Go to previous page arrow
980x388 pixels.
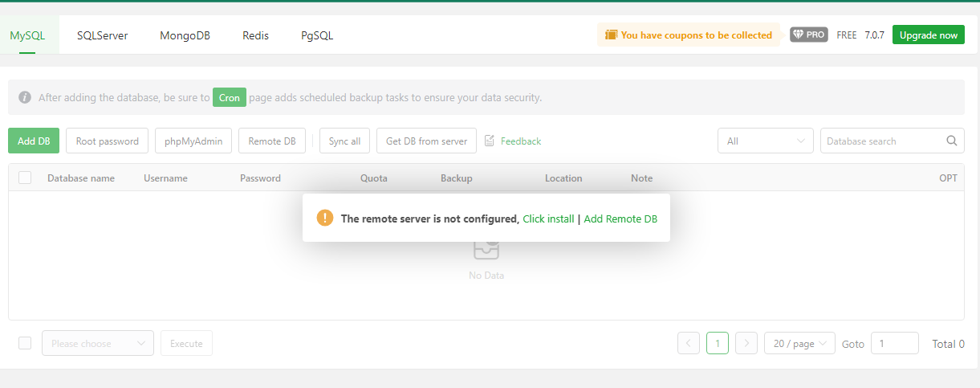tap(689, 343)
